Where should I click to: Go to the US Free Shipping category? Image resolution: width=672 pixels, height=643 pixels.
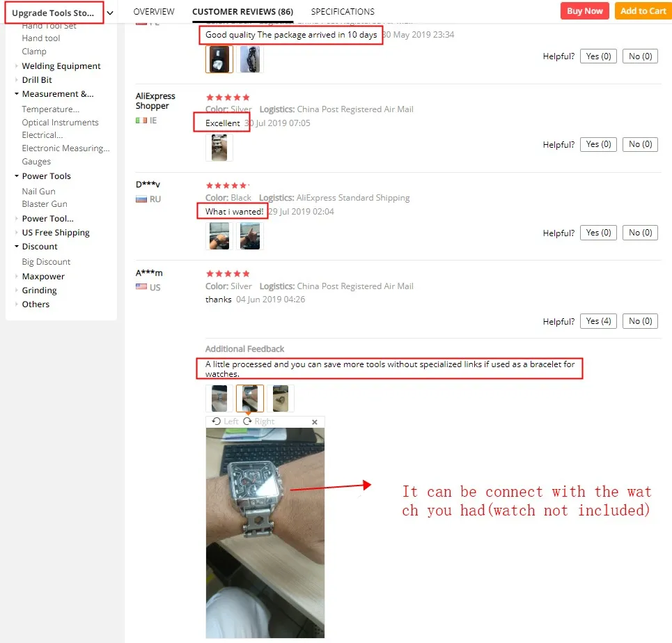point(56,233)
